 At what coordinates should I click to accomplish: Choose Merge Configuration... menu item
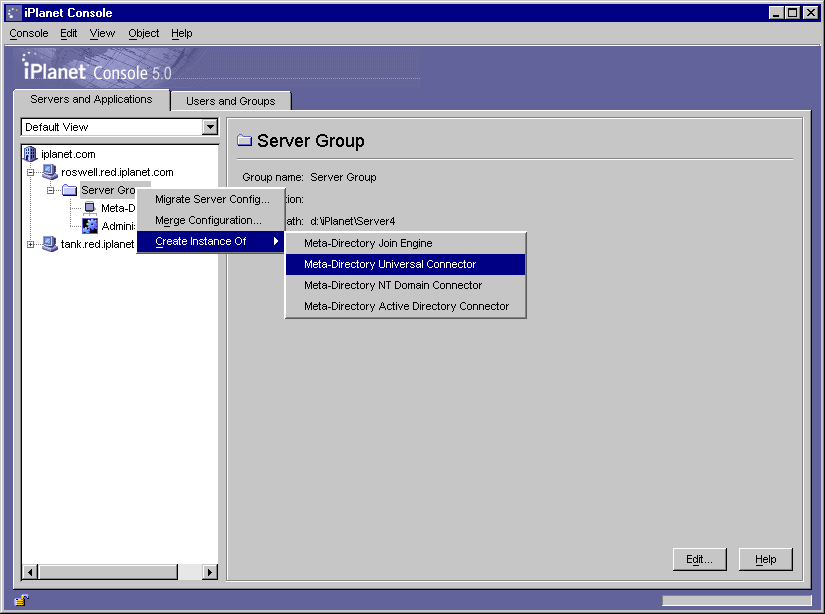click(x=211, y=220)
